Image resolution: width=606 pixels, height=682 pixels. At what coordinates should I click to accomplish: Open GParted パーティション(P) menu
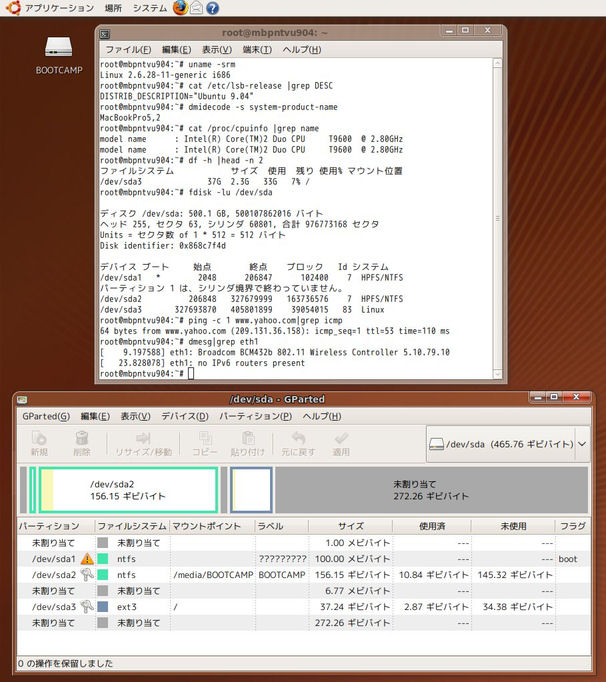pos(255,416)
